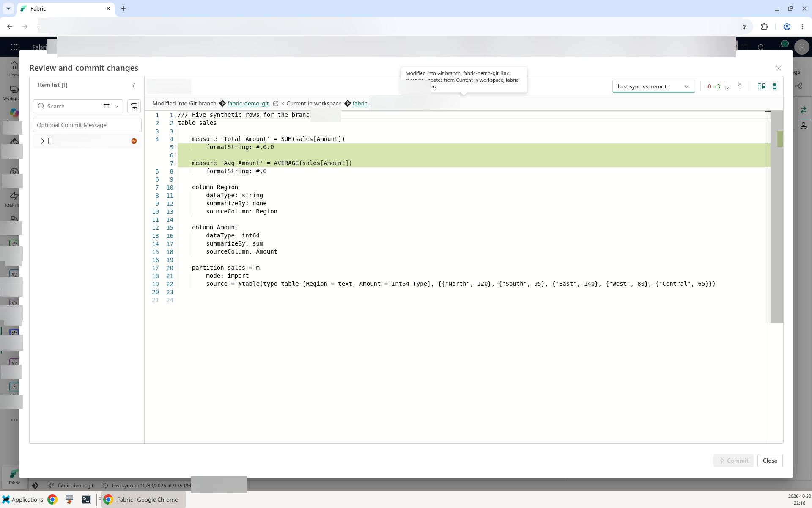Open the Fabric app launcher grid
This screenshot has height=508, width=812.
click(14, 47)
